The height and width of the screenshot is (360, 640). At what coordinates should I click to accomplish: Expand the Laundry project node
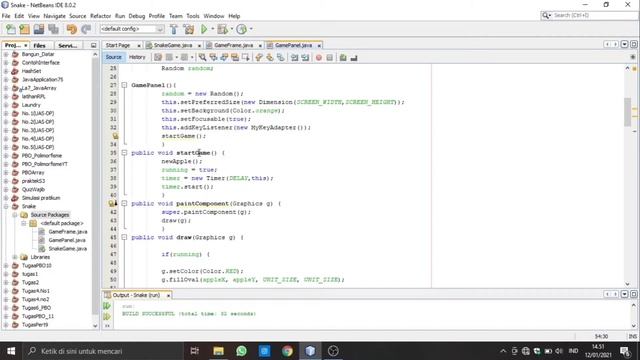point(6,105)
